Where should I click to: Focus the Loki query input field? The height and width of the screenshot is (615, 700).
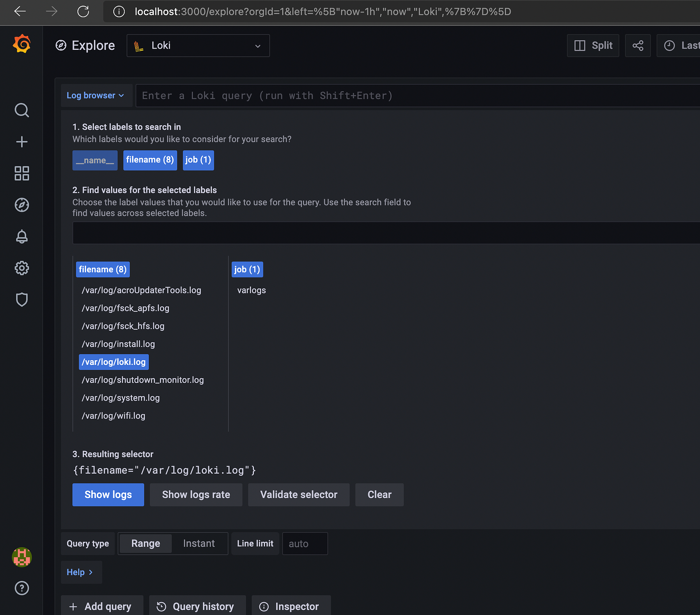(x=418, y=95)
